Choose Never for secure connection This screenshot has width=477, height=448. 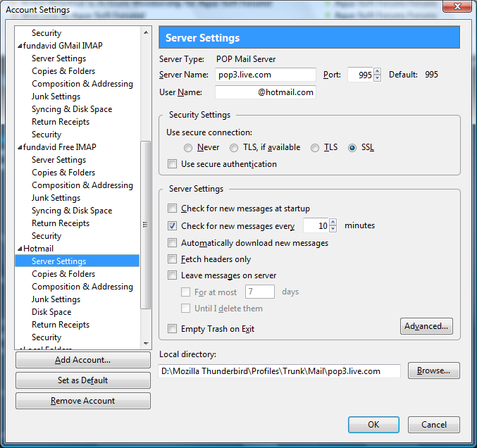click(x=188, y=148)
